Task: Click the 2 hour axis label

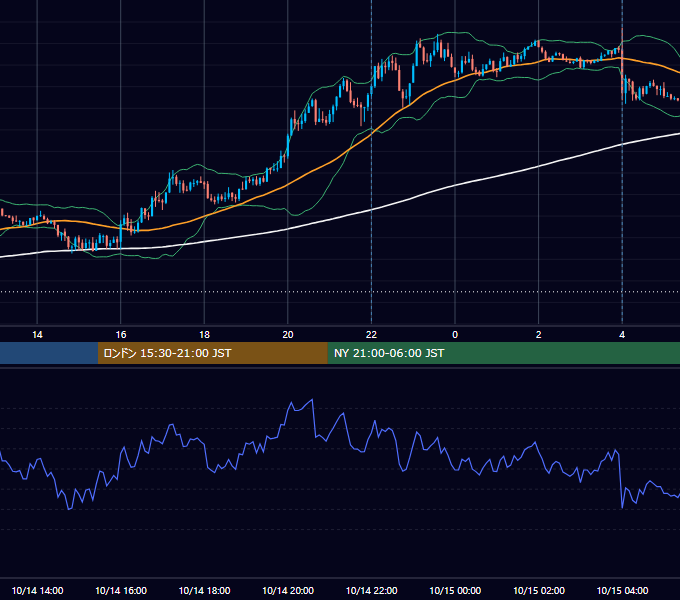Action: (x=539, y=335)
